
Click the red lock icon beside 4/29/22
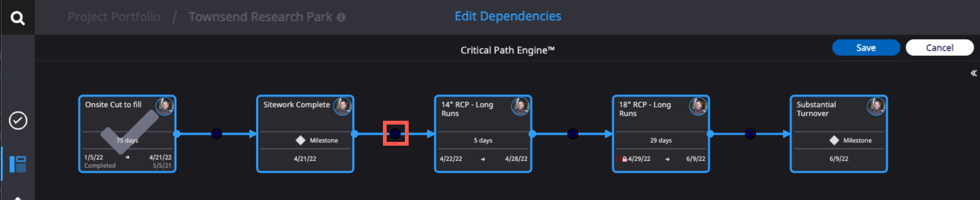[x=624, y=159]
